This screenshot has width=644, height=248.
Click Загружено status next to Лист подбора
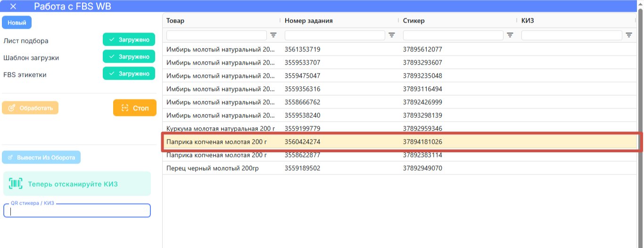point(129,40)
